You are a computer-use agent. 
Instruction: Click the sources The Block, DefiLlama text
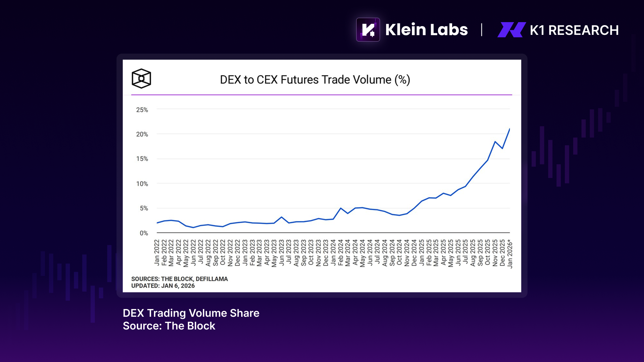point(179,279)
